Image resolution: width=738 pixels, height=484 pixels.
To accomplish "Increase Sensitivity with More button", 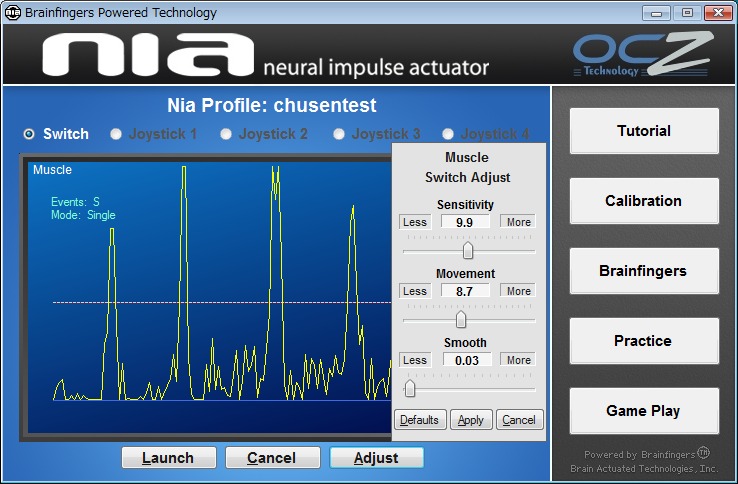I will coord(518,222).
